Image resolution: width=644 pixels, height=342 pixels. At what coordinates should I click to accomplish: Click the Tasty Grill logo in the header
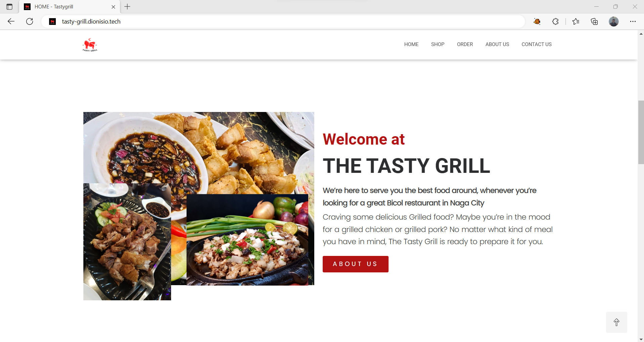[90, 45]
